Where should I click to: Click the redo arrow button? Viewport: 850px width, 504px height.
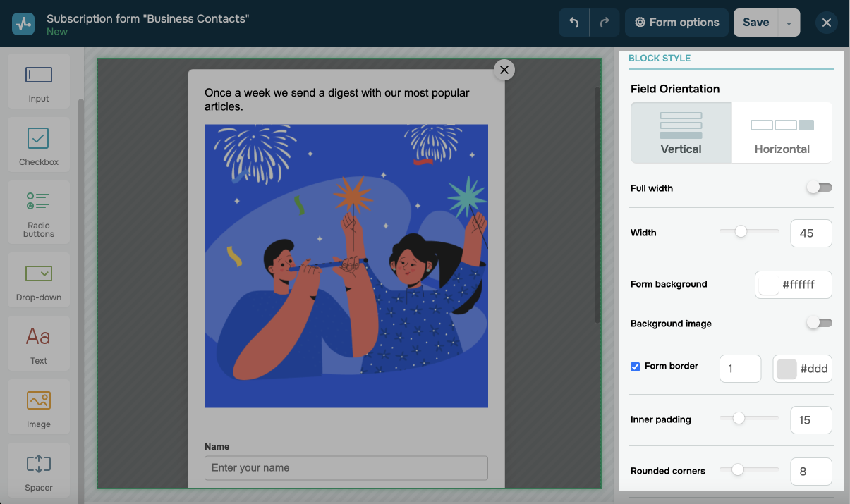coord(605,23)
